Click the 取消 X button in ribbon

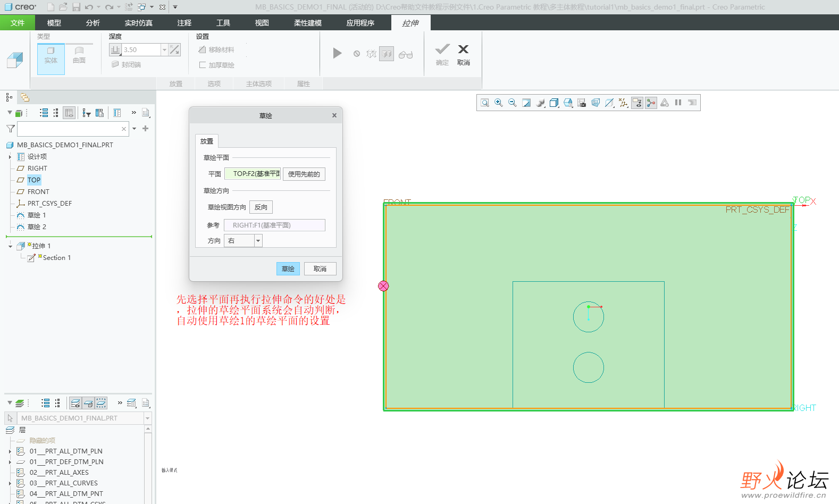coord(464,55)
